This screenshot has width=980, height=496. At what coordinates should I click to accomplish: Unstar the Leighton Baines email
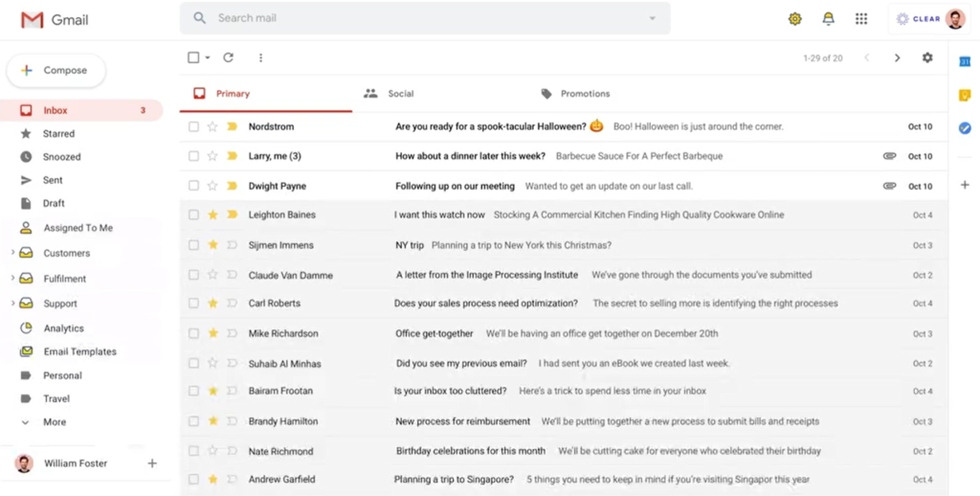[212, 214]
